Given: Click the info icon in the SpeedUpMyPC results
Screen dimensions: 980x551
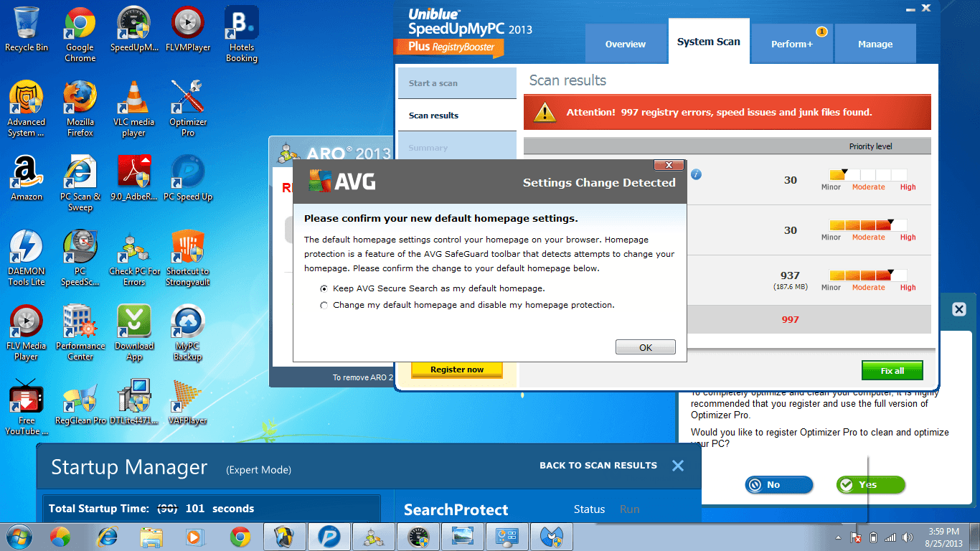Looking at the screenshot, I should pos(696,174).
